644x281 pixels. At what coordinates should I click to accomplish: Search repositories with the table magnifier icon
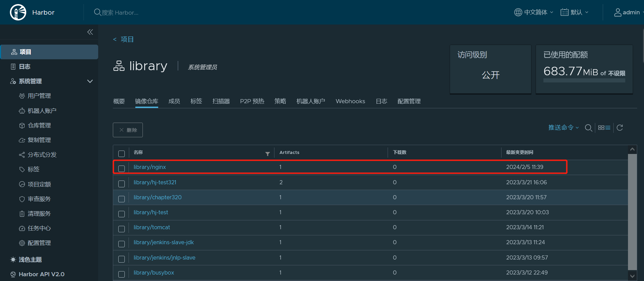click(x=588, y=128)
